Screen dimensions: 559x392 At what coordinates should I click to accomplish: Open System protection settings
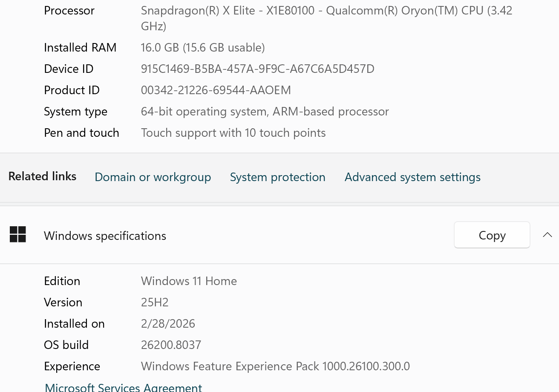click(277, 177)
